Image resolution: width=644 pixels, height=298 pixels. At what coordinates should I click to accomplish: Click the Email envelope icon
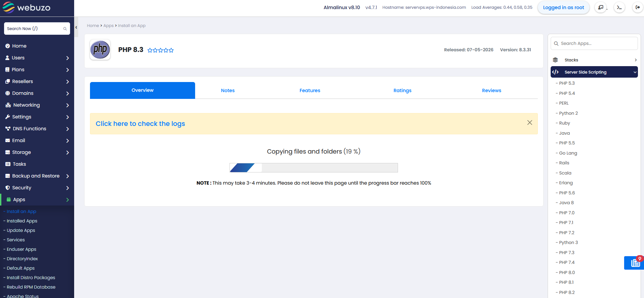click(x=7, y=140)
